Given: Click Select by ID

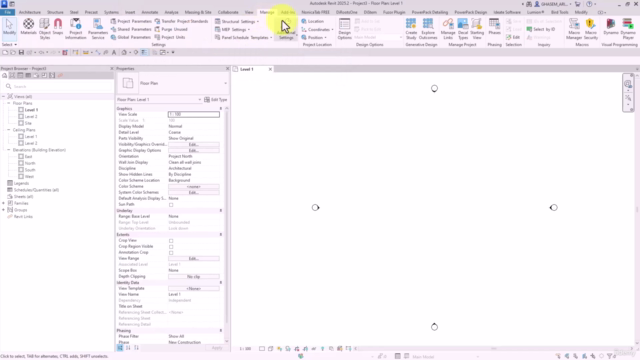Looking at the screenshot, I should click(x=541, y=29).
